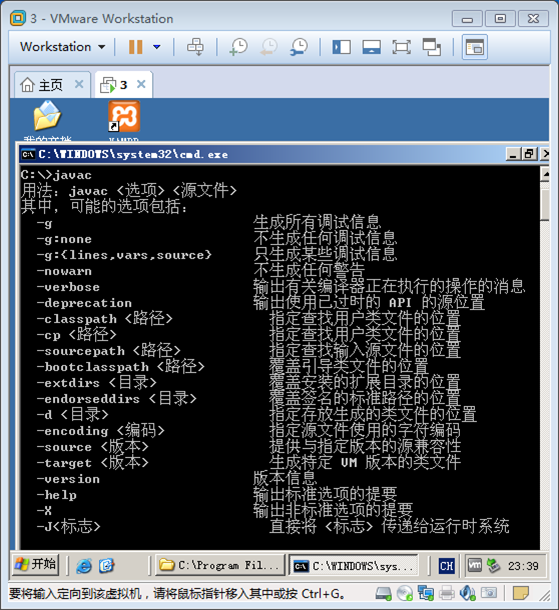The image size is (559, 610).
Task: Click the send Ctrl+Alt+Del icon
Action: [195, 47]
